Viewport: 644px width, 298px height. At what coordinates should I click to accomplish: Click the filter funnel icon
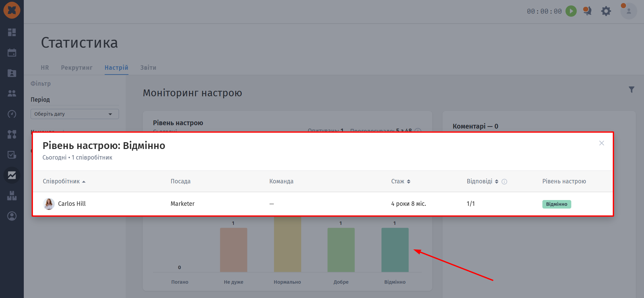coord(631,89)
